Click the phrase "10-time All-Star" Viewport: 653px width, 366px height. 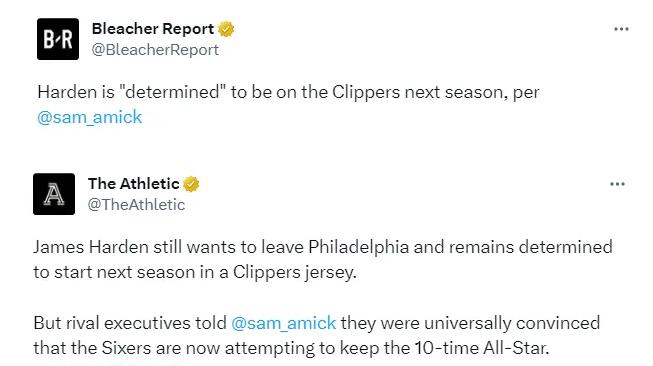click(481, 348)
